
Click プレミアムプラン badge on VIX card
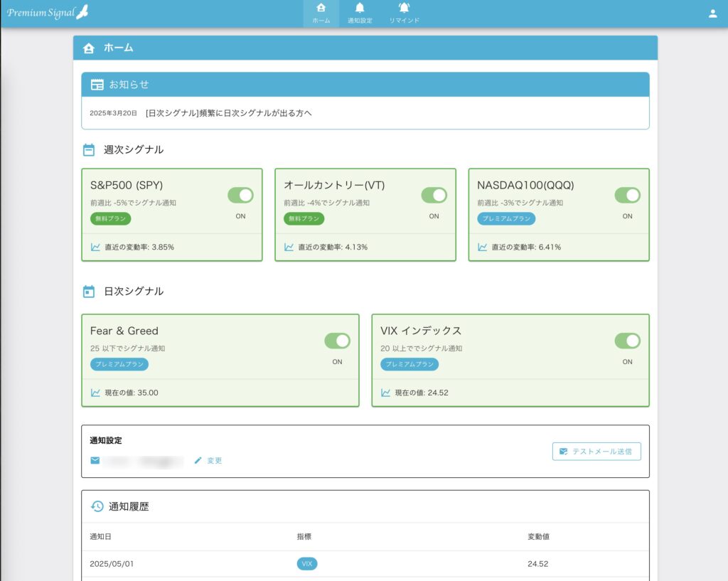pyautogui.click(x=409, y=364)
